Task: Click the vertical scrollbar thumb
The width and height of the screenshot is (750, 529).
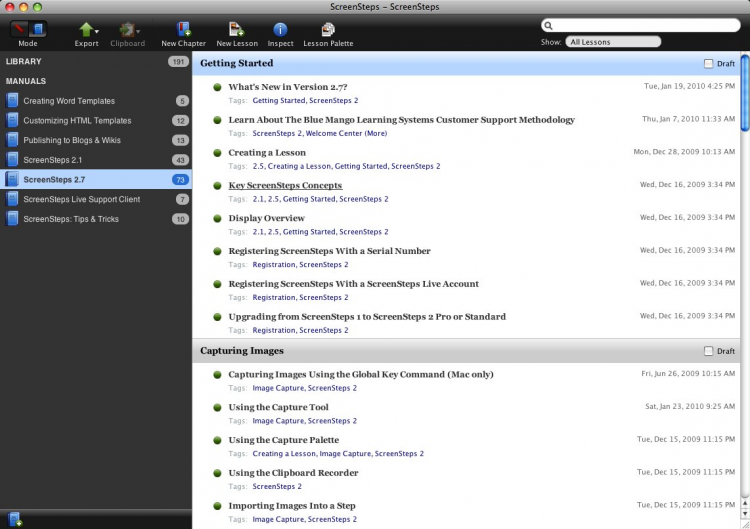Action: [745, 93]
